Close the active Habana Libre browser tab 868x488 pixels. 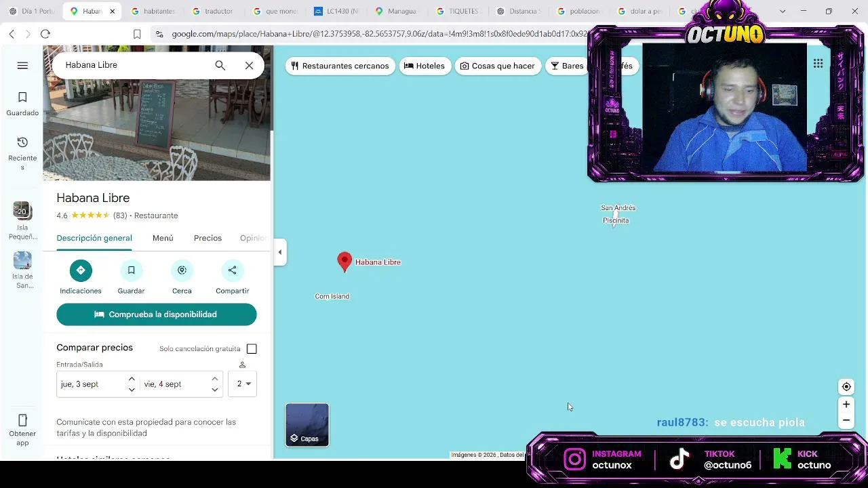point(112,11)
